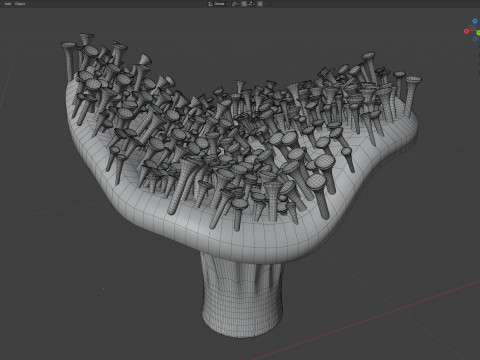Open the Global transform orientation dropdown
This screenshot has width=480, height=360.
pos(219,4)
